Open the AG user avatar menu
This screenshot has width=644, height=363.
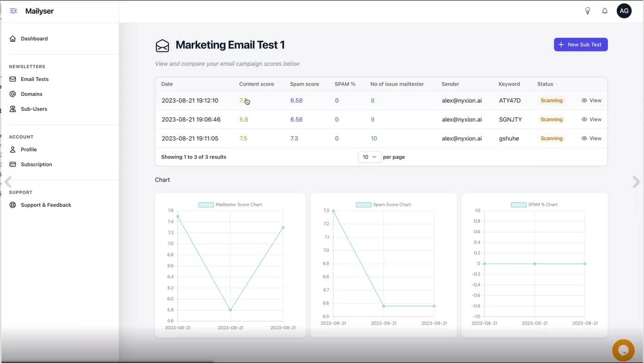(624, 11)
